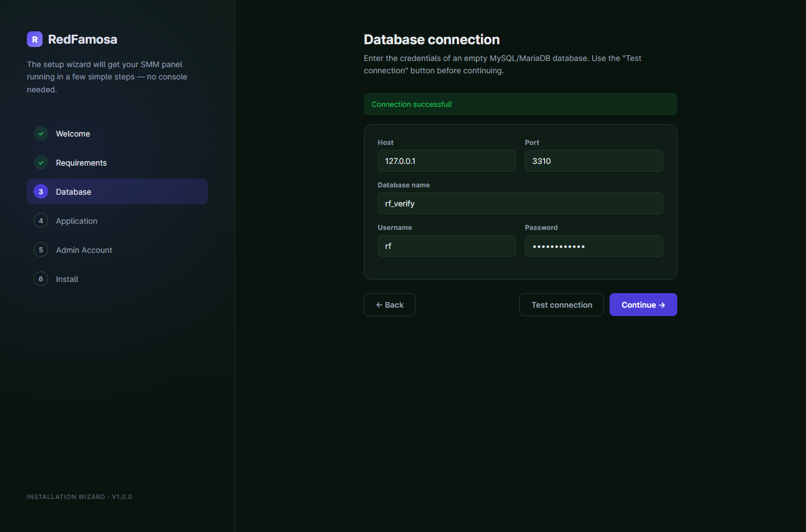Click the Welcome step green checkmark icon

(41, 133)
